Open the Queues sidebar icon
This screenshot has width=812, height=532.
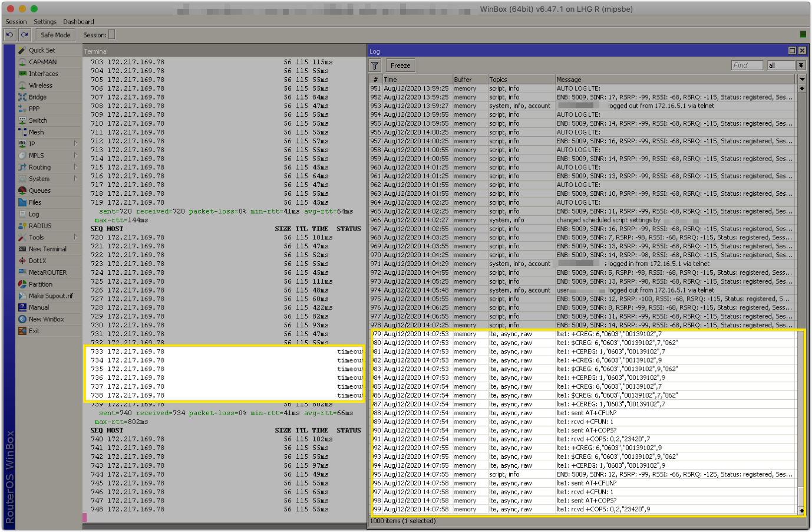coord(22,191)
